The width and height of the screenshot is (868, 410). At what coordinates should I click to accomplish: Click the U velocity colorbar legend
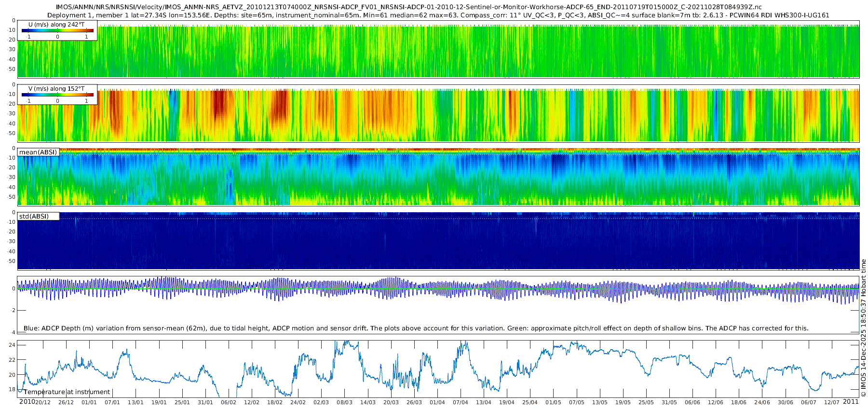57,31
